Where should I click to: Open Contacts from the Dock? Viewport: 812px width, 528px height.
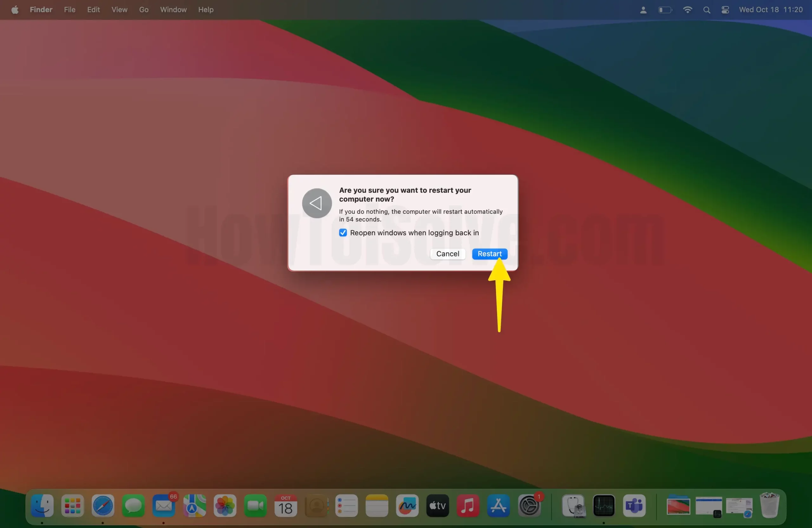coord(316,505)
